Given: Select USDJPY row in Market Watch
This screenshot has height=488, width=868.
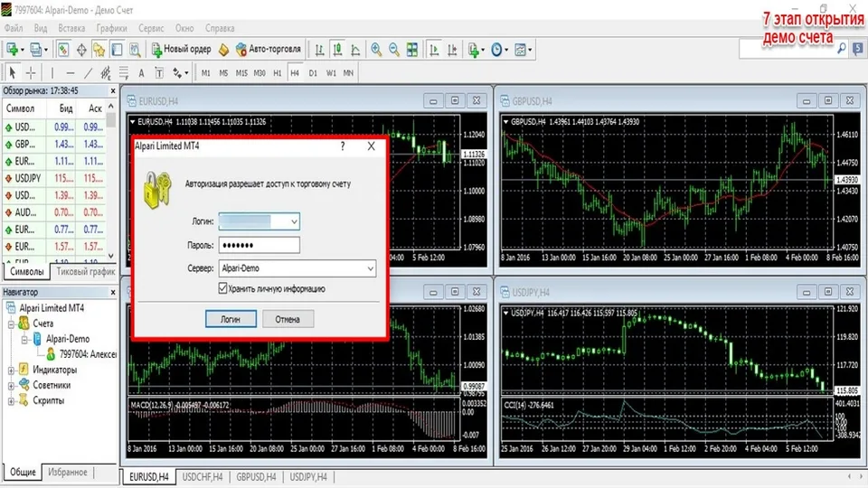Looking at the screenshot, I should [x=54, y=179].
